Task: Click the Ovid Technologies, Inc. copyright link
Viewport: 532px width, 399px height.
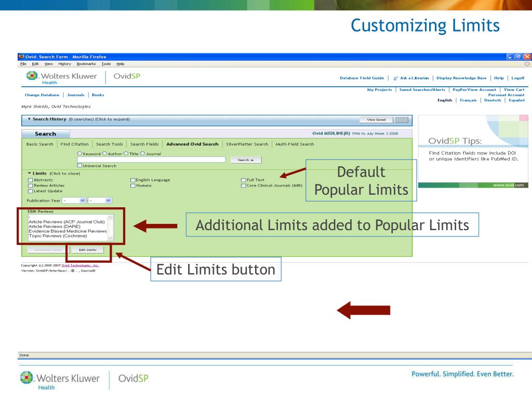Action: tap(81, 265)
